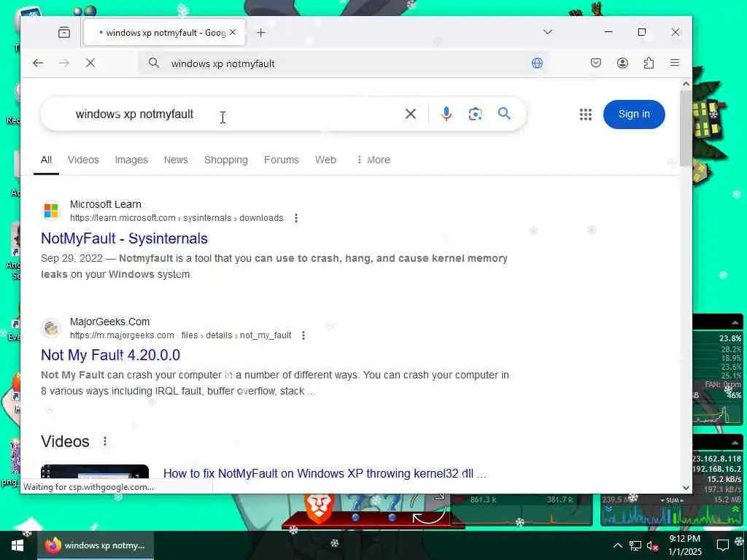Select Firefox window in taskbar
Viewport: 747px width, 560px height.
click(96, 545)
